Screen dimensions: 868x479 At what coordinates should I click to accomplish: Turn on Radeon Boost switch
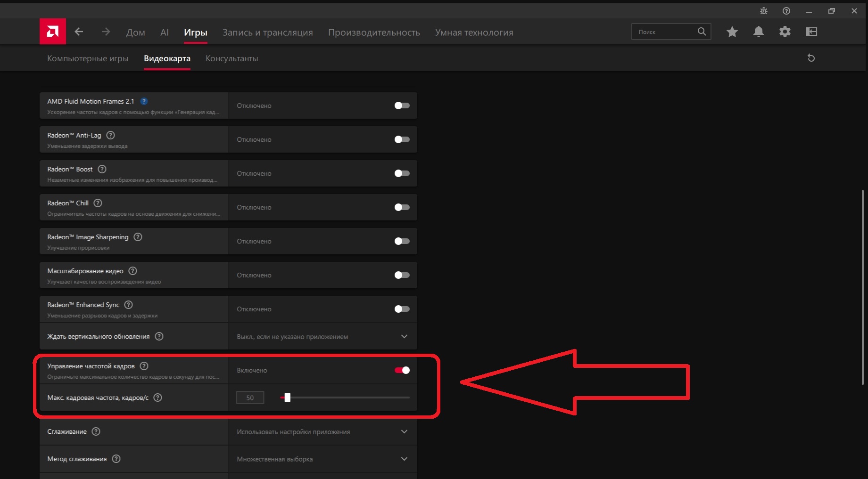pyautogui.click(x=402, y=173)
